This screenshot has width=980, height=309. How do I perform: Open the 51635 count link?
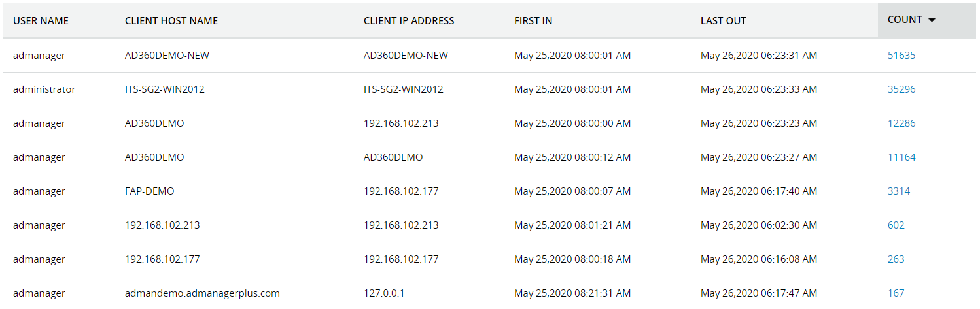click(901, 56)
